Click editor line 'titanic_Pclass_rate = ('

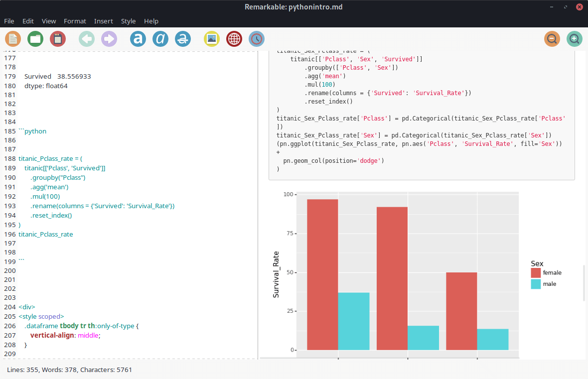coord(50,158)
